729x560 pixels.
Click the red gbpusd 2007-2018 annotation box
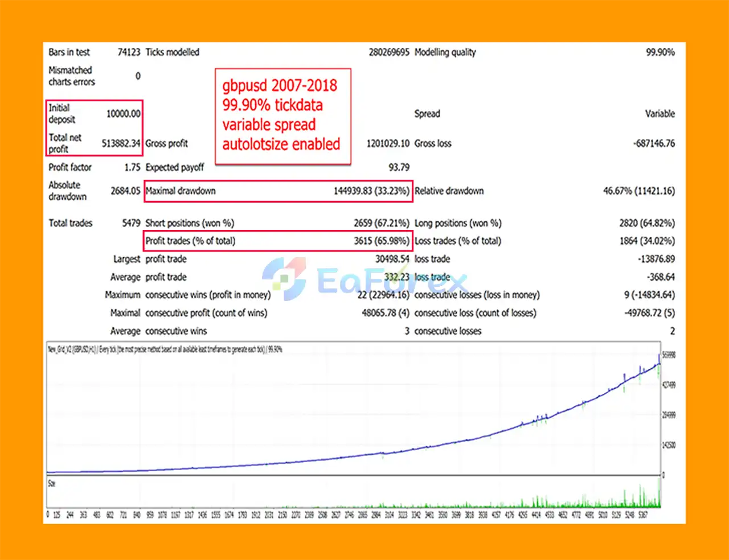coord(282,116)
